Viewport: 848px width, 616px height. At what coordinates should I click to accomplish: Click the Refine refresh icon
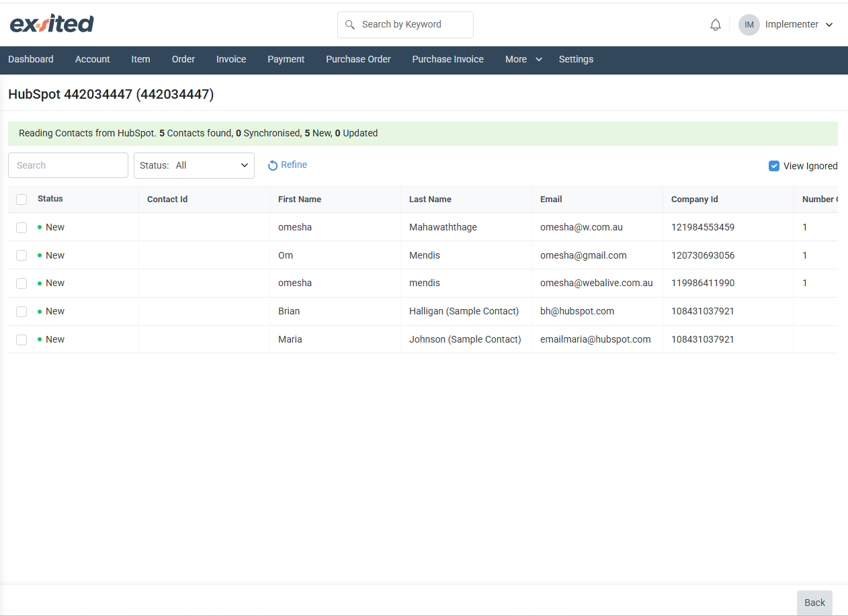point(273,165)
